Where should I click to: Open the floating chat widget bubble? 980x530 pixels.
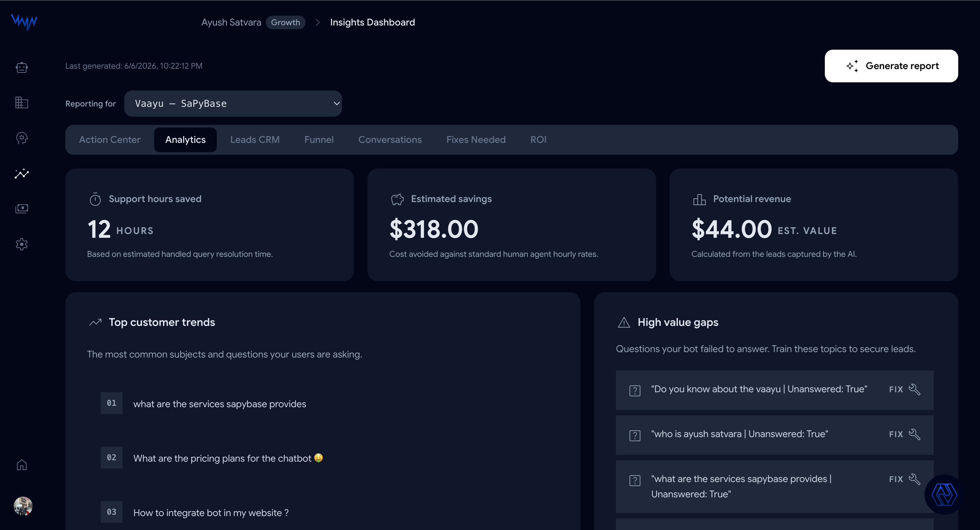[944, 494]
